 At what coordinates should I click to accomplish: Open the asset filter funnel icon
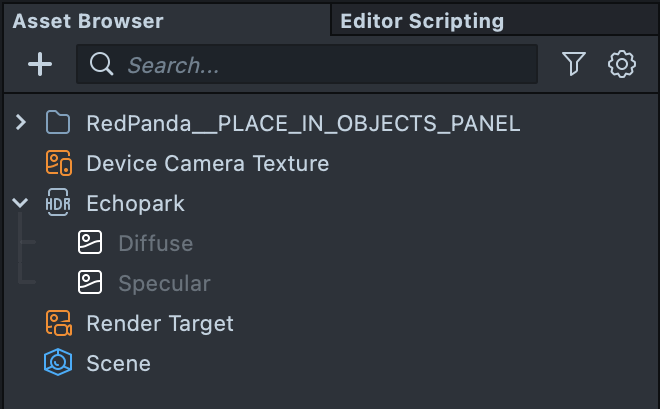point(573,65)
